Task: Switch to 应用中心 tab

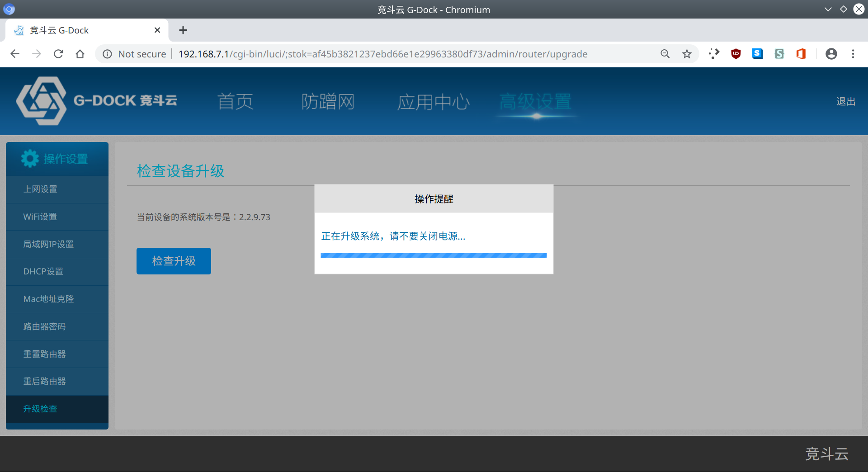Action: [x=433, y=102]
